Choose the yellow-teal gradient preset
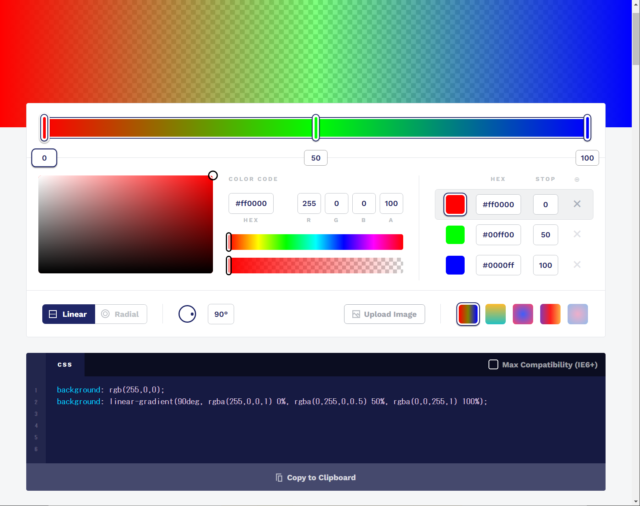 (x=495, y=314)
